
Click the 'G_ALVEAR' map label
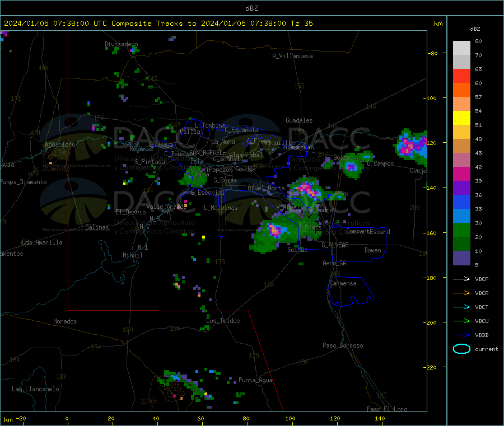[x=335, y=245]
